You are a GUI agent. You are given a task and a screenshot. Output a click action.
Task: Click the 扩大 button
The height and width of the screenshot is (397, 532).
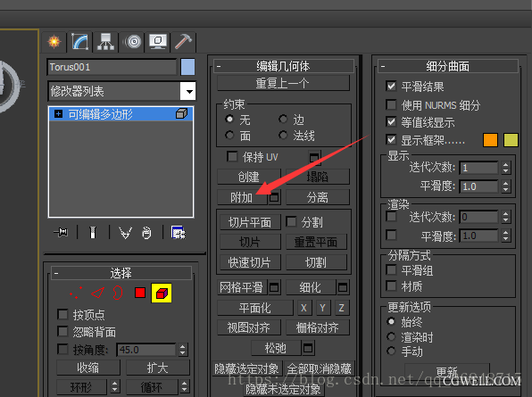tap(158, 368)
